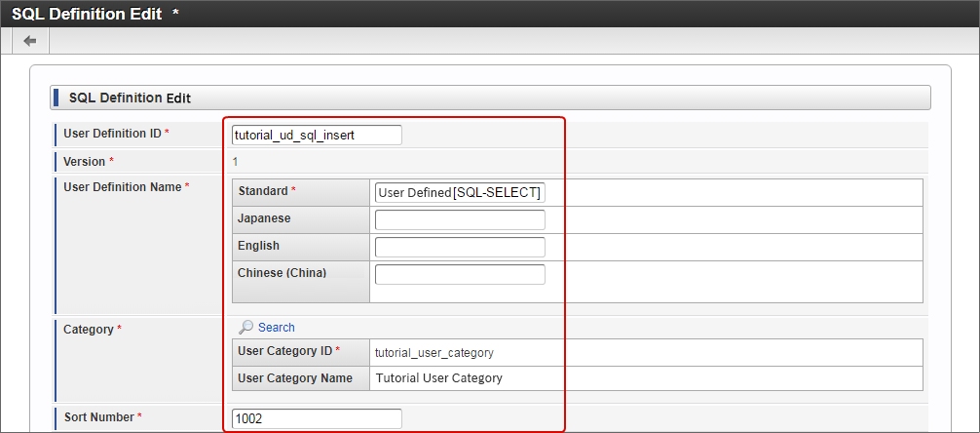The image size is (980, 433).
Task: Click the SQL Definition Edit page title
Action: (86, 14)
